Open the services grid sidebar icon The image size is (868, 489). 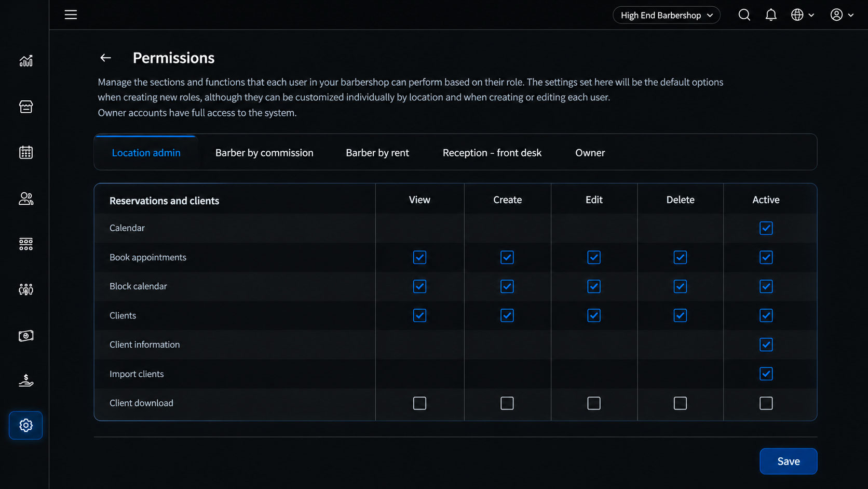26,244
